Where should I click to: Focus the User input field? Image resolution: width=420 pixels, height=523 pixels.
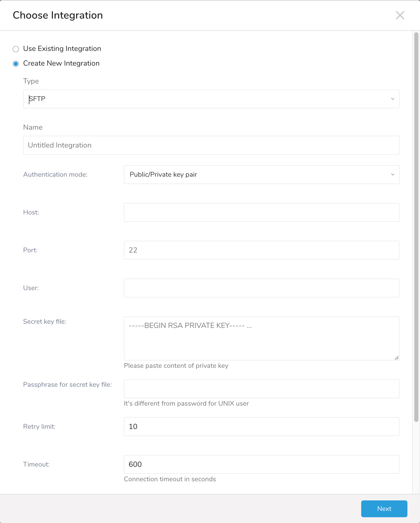click(x=261, y=288)
